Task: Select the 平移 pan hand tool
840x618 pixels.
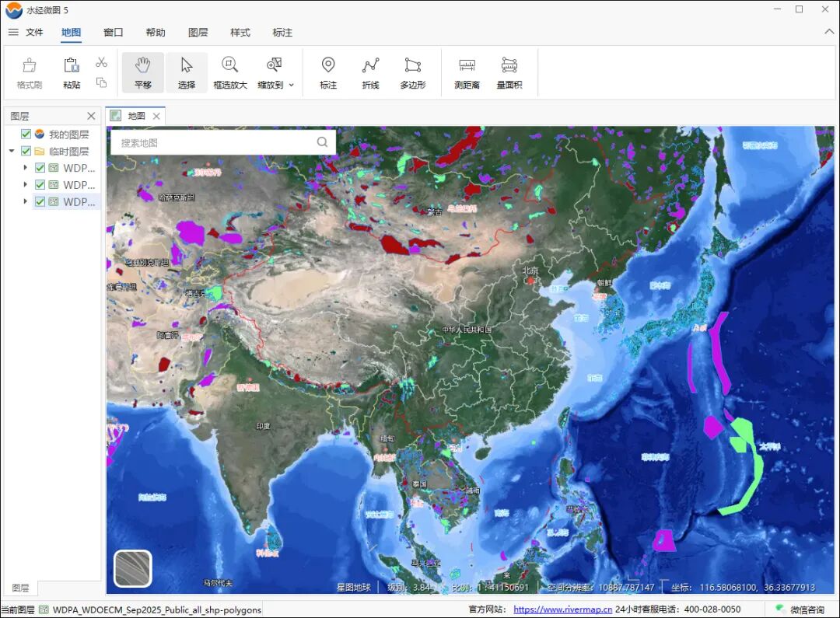Action: [x=142, y=72]
